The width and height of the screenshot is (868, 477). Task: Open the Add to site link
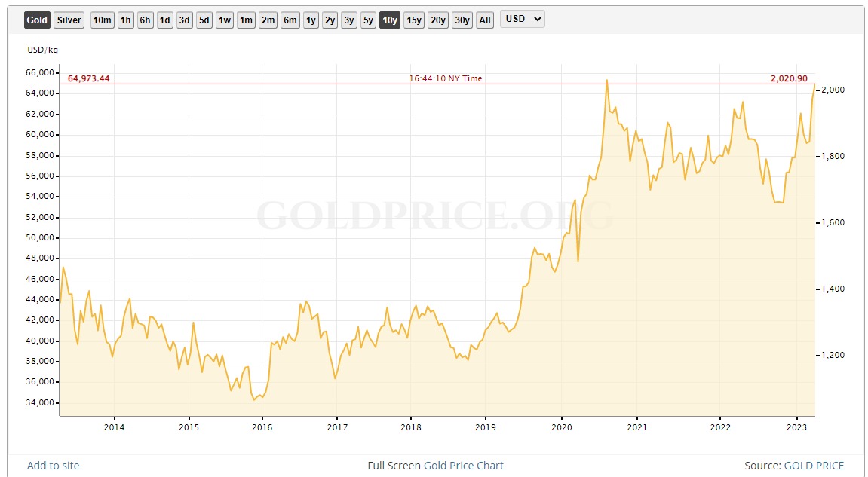coord(53,466)
